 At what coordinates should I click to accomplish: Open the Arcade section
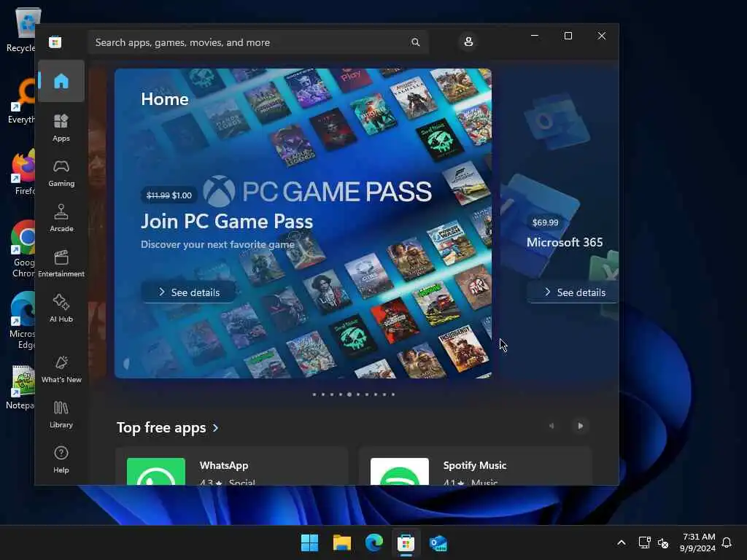coord(61,218)
